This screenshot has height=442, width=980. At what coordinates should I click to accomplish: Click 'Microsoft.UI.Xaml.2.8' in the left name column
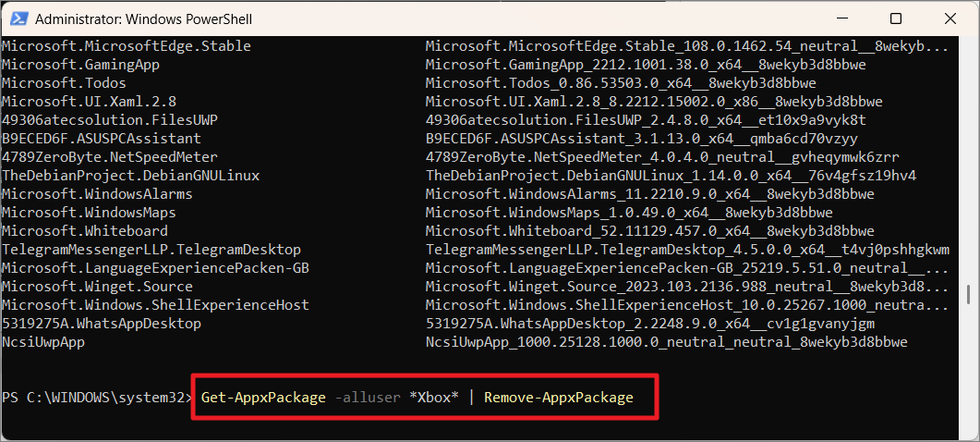click(x=89, y=102)
